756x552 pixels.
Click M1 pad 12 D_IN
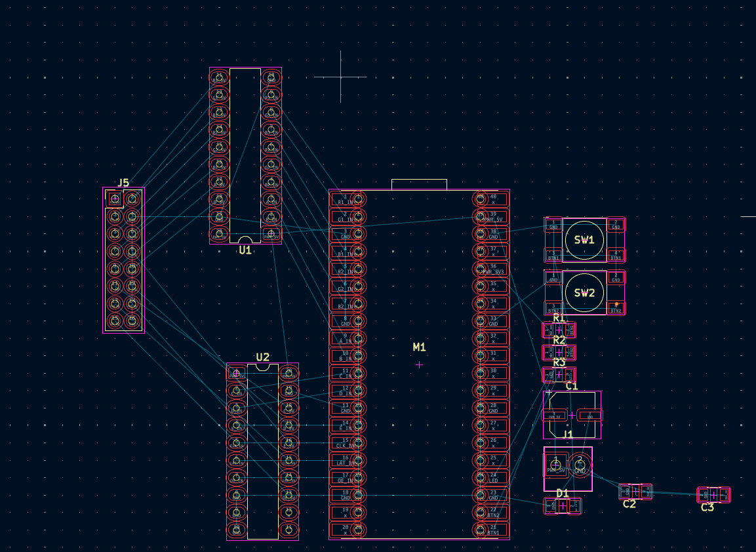[346, 391]
